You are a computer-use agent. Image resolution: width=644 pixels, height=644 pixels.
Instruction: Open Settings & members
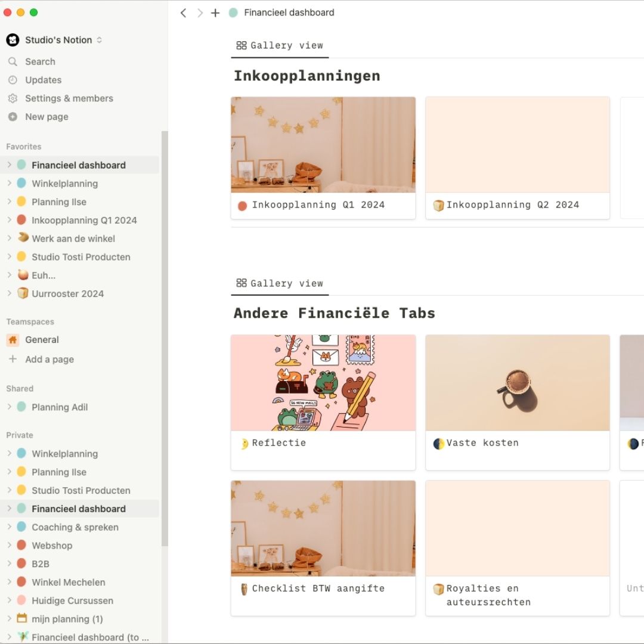click(69, 98)
